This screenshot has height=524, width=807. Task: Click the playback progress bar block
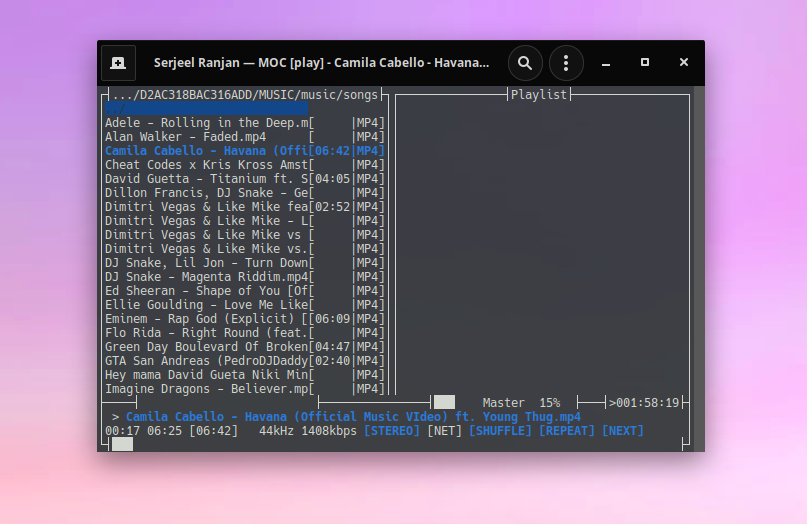pyautogui.click(x=122, y=444)
